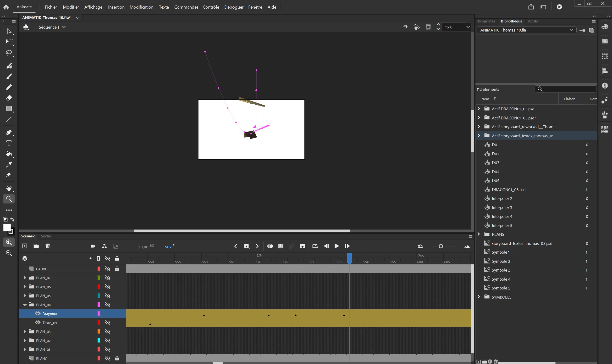Click the Add Camera icon in timeline
Screen dimensions: 612x364
pyautogui.click(x=93, y=246)
